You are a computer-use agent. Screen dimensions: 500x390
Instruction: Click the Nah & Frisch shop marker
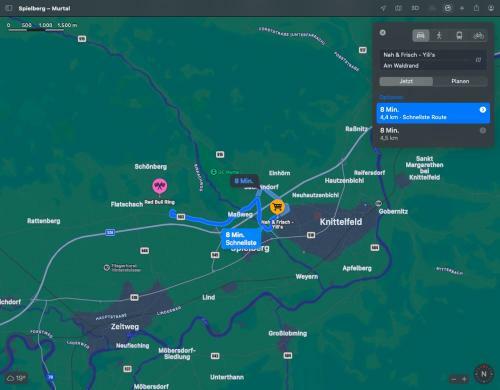277,207
